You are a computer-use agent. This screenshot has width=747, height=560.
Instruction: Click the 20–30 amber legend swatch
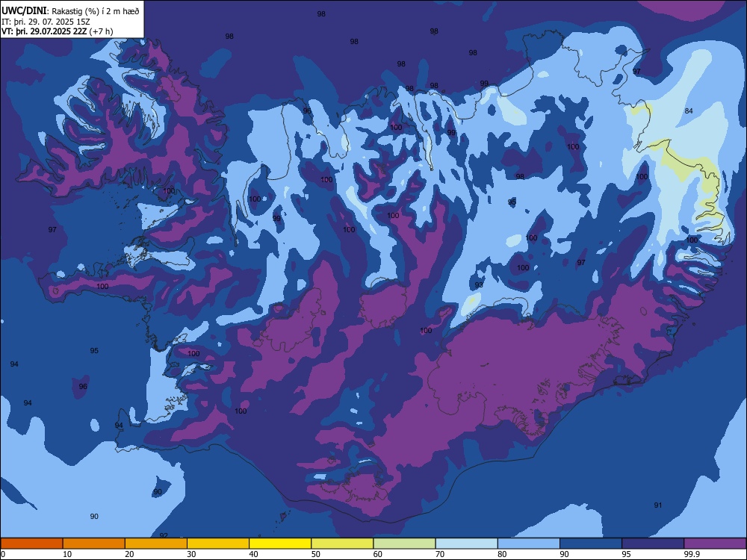click(x=156, y=544)
